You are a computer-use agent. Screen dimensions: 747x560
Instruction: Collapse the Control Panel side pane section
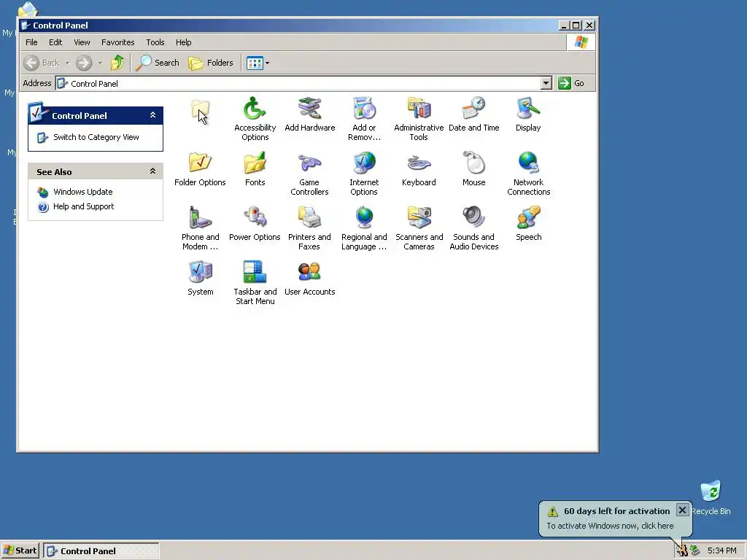click(x=152, y=115)
